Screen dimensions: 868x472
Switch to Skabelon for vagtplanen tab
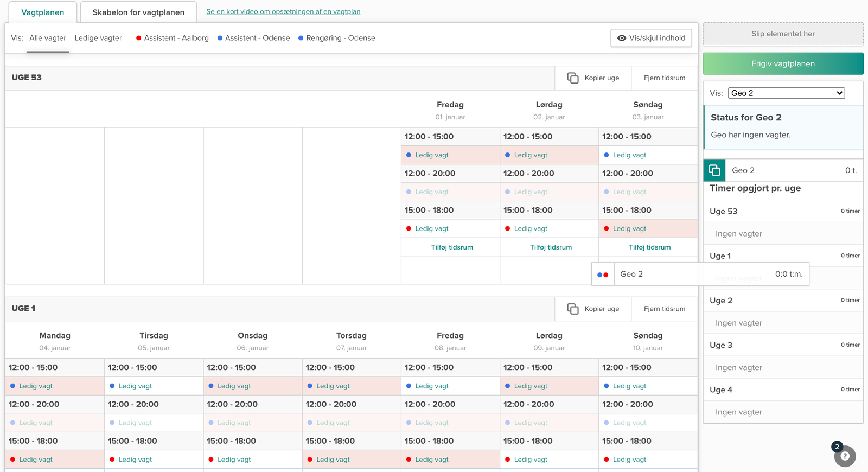[138, 12]
